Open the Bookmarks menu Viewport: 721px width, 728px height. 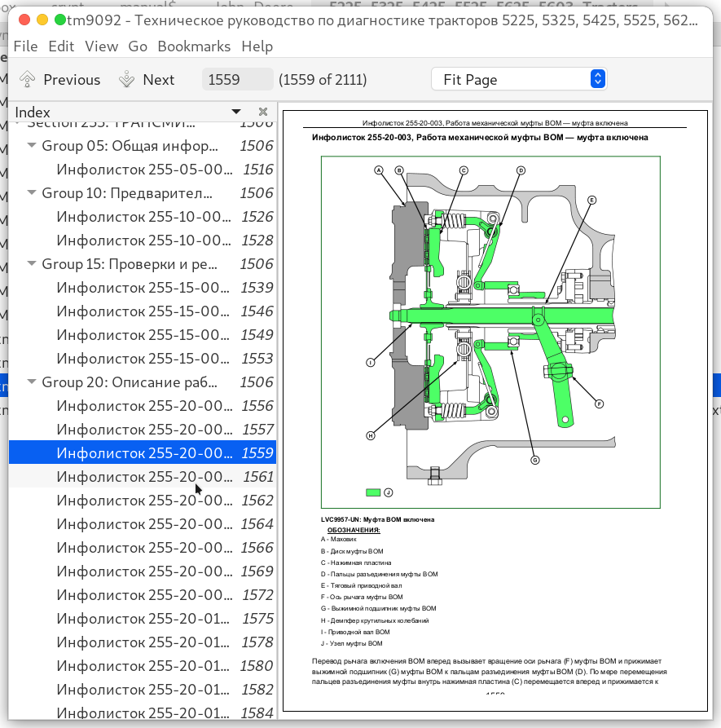coord(194,46)
